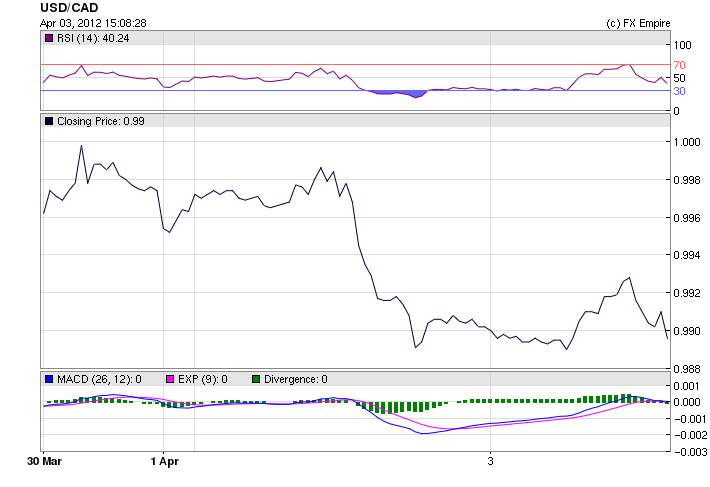Image resolution: width=710 pixels, height=487 pixels.
Task: Click the 50 RSI axis label
Action: (x=679, y=78)
